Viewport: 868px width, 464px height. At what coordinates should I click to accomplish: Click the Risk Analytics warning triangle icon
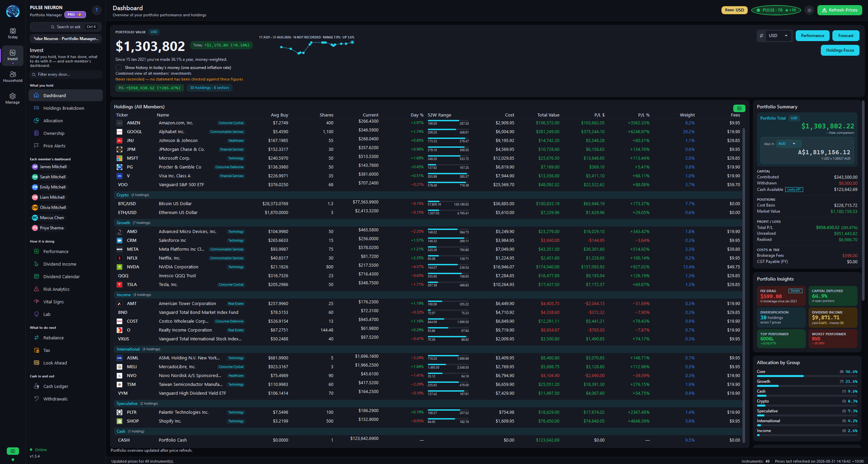tap(36, 289)
